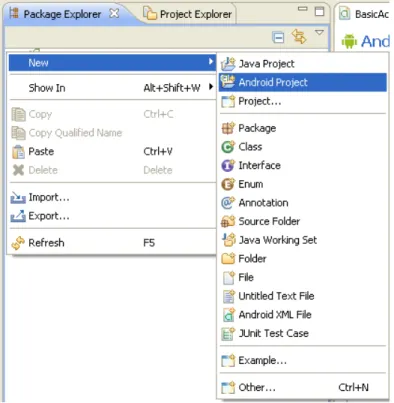This screenshot has height=403, width=394.
Task: Select Export... menu entry
Action: point(112,216)
